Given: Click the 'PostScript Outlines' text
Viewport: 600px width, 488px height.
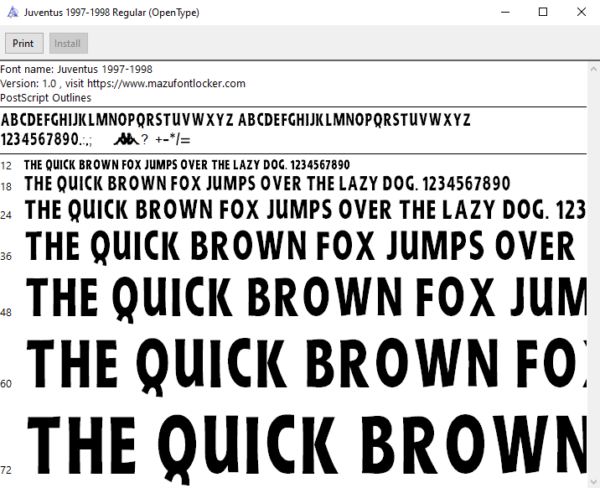Looking at the screenshot, I should click(46, 98).
